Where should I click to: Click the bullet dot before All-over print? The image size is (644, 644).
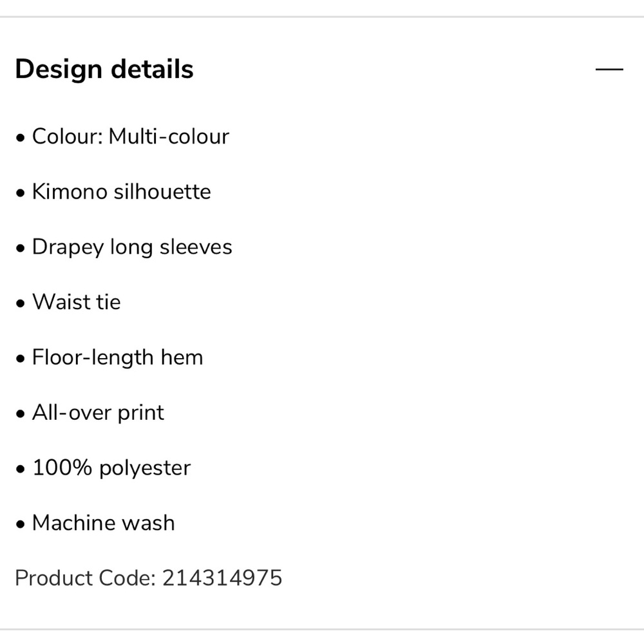21,414
